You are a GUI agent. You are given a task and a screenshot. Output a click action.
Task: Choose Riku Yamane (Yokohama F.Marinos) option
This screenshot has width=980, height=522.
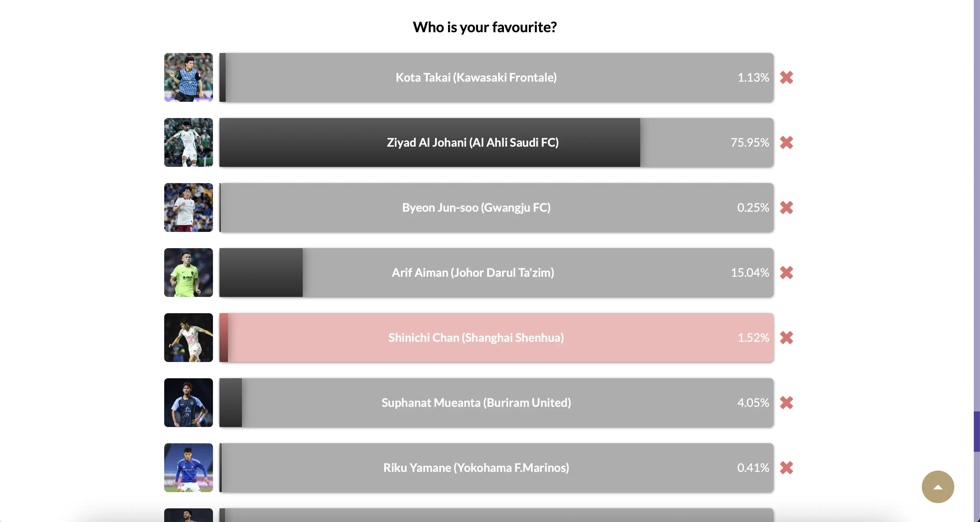pyautogui.click(x=496, y=468)
